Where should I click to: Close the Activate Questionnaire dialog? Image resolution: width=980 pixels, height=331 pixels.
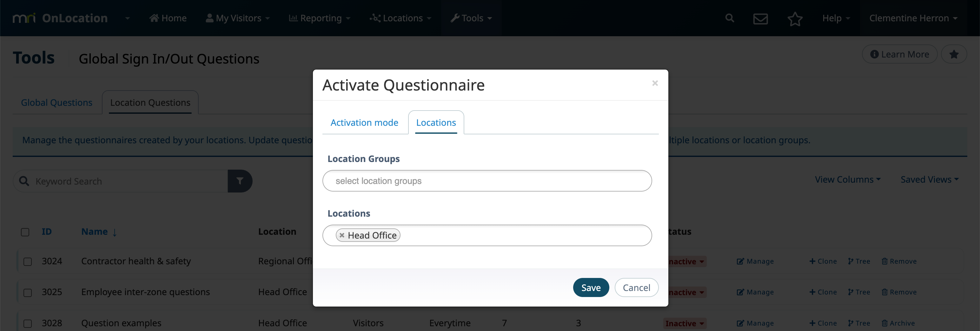[x=655, y=83]
